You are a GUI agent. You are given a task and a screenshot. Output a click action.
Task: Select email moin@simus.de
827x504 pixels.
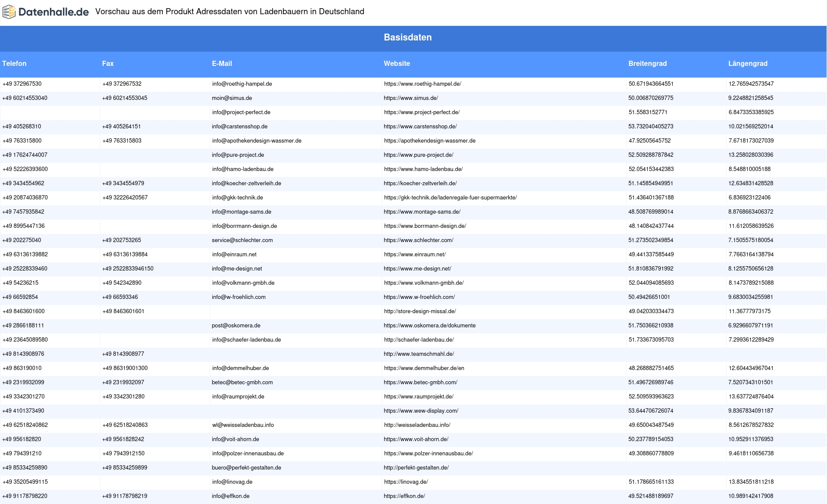coord(232,98)
